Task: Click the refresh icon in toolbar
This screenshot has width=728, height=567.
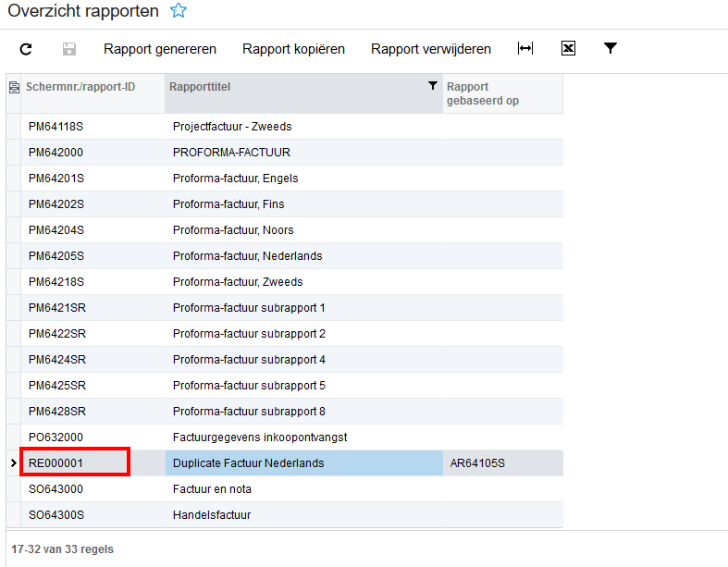Action: point(26,49)
